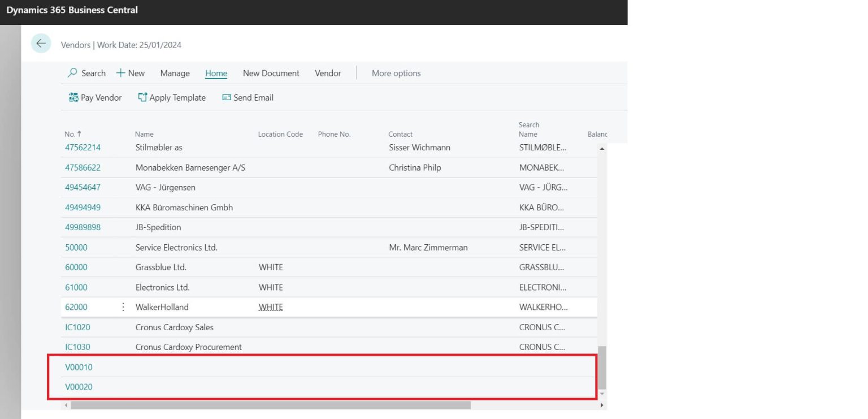This screenshot has height=419, width=868.
Task: Open vendor 50000 Service Electronics Ltd.
Action: [x=76, y=247]
